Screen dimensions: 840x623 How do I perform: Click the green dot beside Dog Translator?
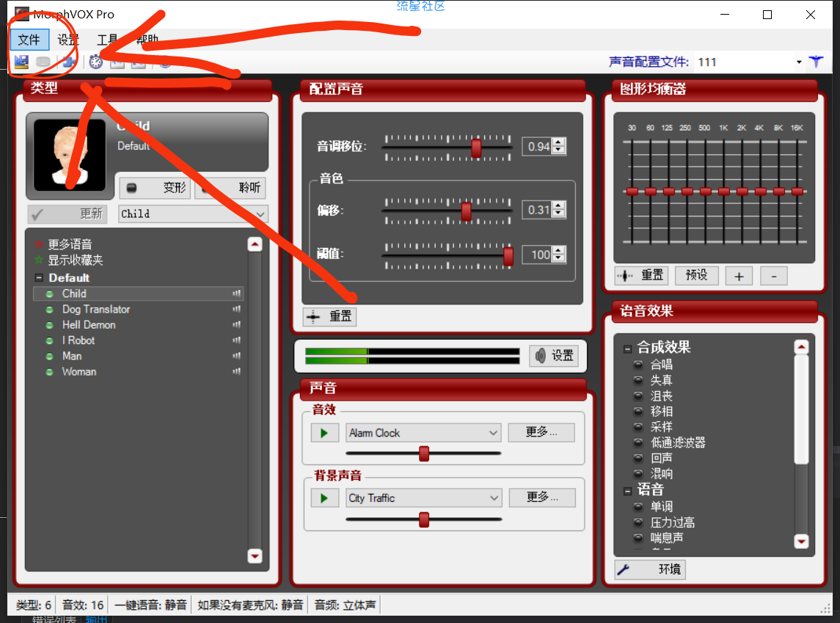tap(50, 310)
